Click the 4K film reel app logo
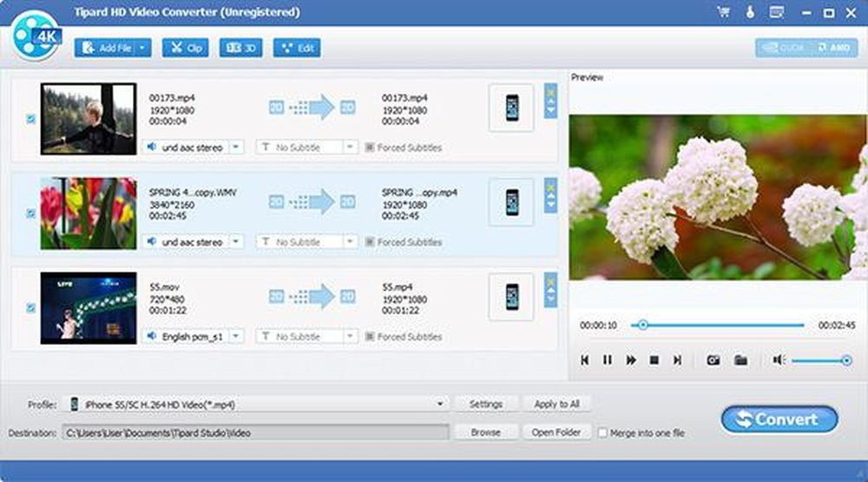Screen dimensions: 868x482 (36, 36)
